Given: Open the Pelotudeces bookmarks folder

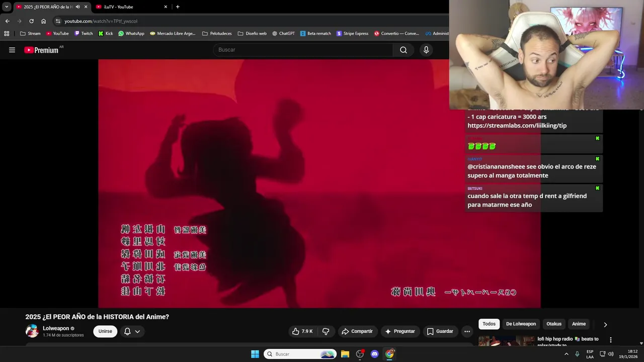Looking at the screenshot, I should 217,34.
